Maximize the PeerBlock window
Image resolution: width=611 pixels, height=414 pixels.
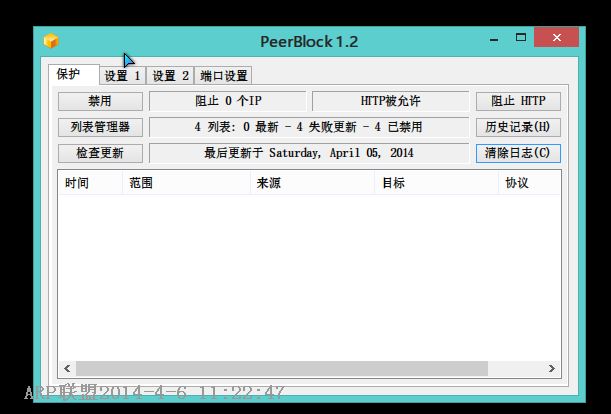click(x=521, y=38)
